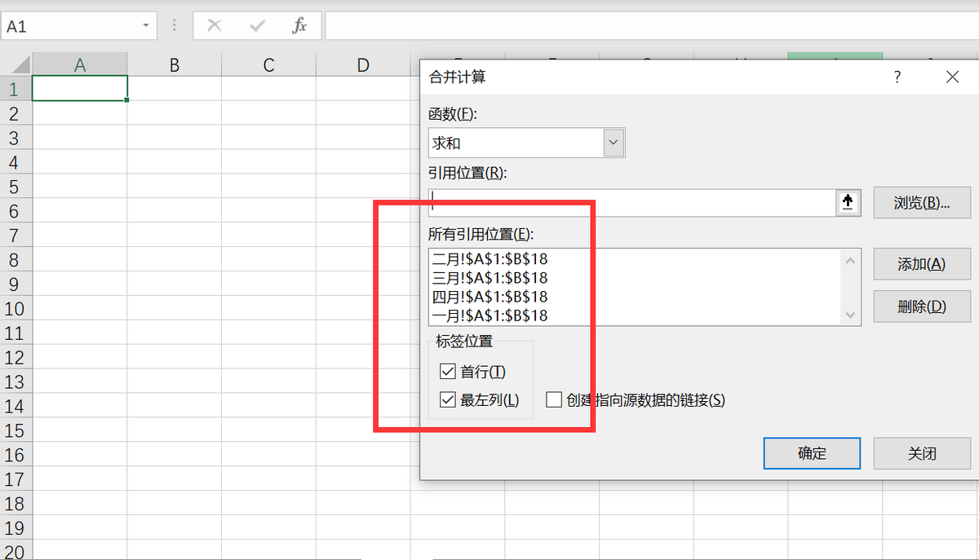This screenshot has width=979, height=560.
Task: Select reference 三月!$A$1:$B$18 in list
Action: coord(490,278)
